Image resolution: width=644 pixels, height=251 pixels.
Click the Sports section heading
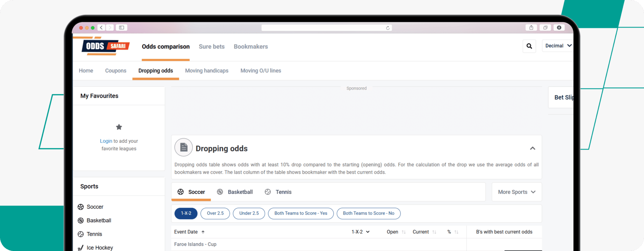pyautogui.click(x=89, y=187)
